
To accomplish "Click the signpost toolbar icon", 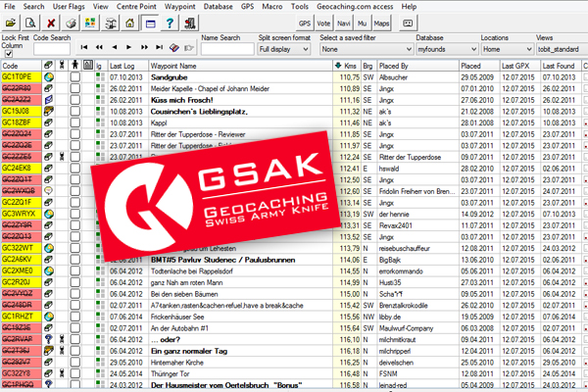I will tap(110, 24).
